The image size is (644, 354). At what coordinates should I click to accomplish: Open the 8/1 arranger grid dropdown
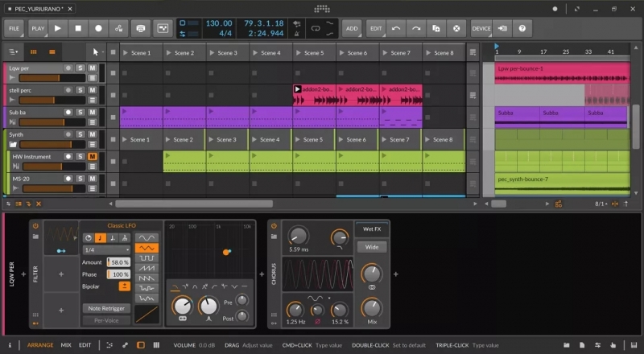point(601,204)
